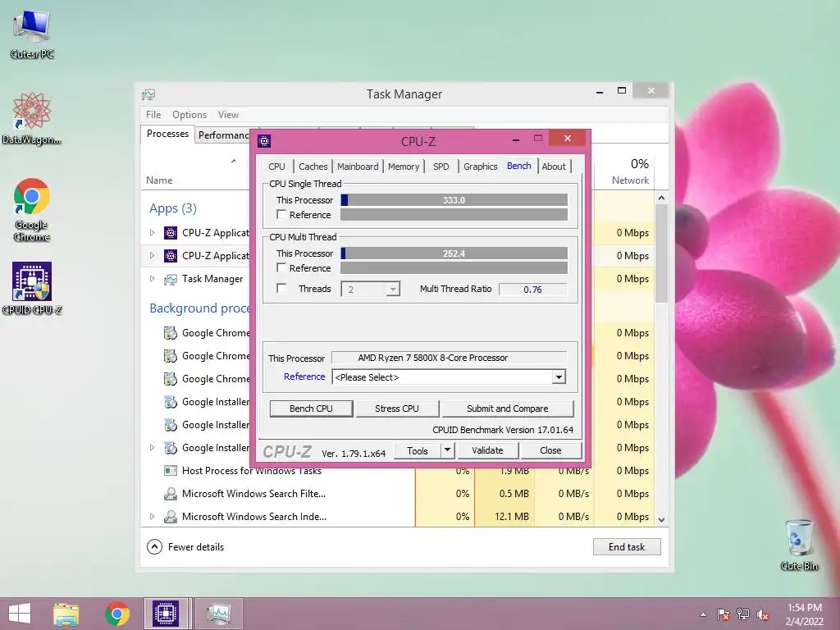Click the Validate button
840x630 pixels.
(x=487, y=450)
